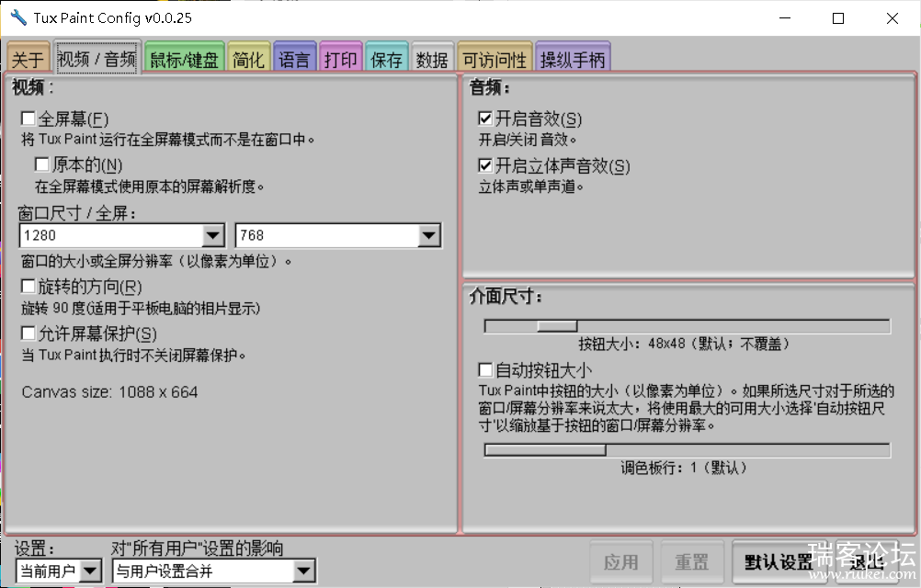Click the 应用 button

coord(621,562)
